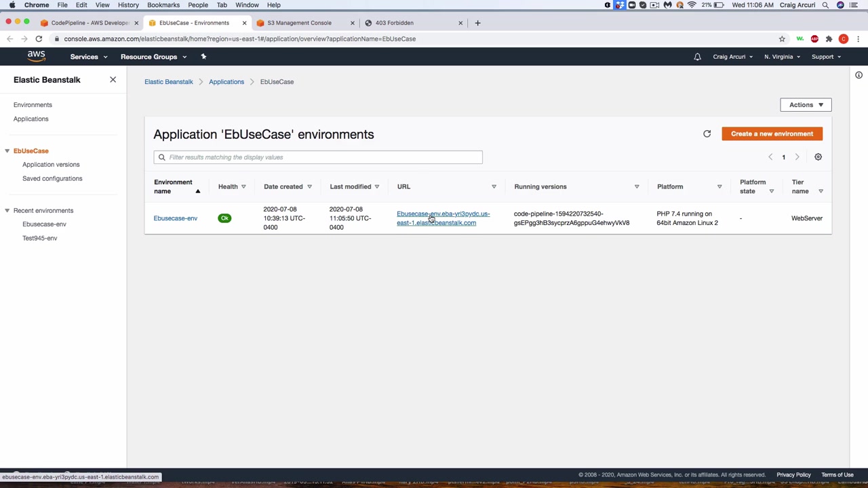Close the Elastic Beanstalk side panel
This screenshot has height=488, width=868.
coord(113,80)
